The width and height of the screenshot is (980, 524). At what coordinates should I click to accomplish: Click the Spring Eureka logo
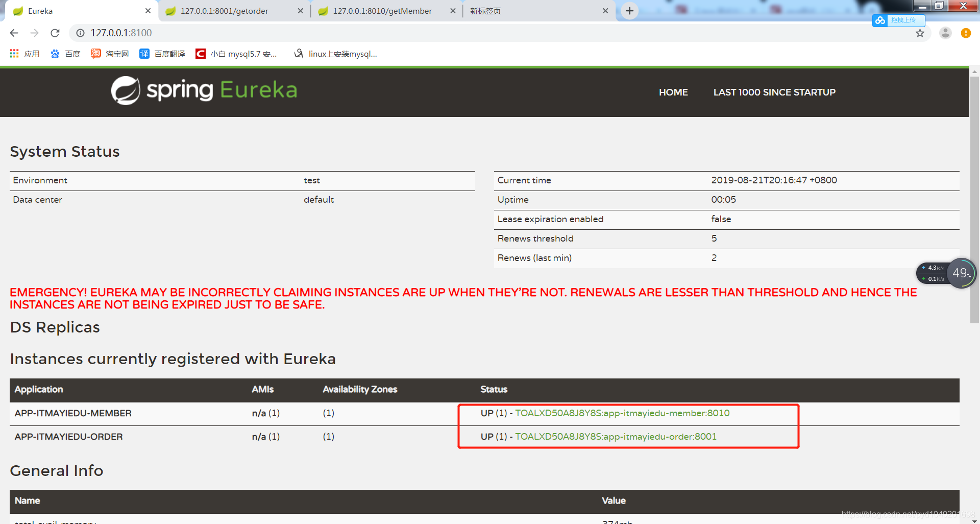tap(204, 90)
